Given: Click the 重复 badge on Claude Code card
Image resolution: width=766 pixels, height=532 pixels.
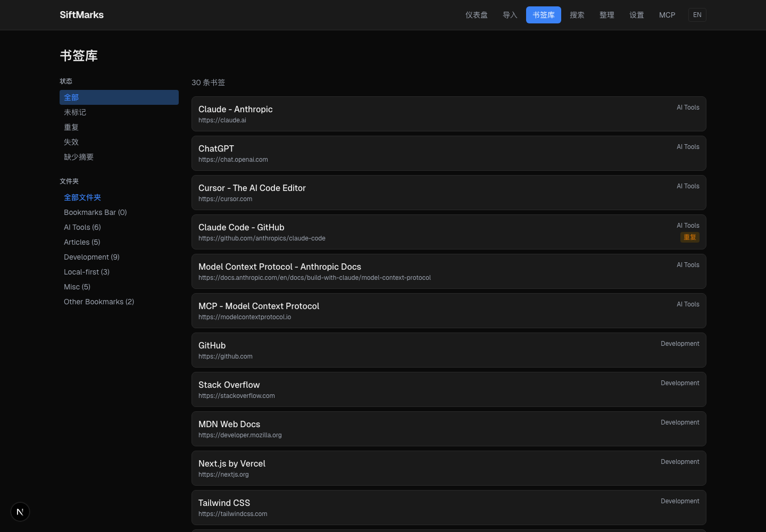Looking at the screenshot, I should point(690,237).
